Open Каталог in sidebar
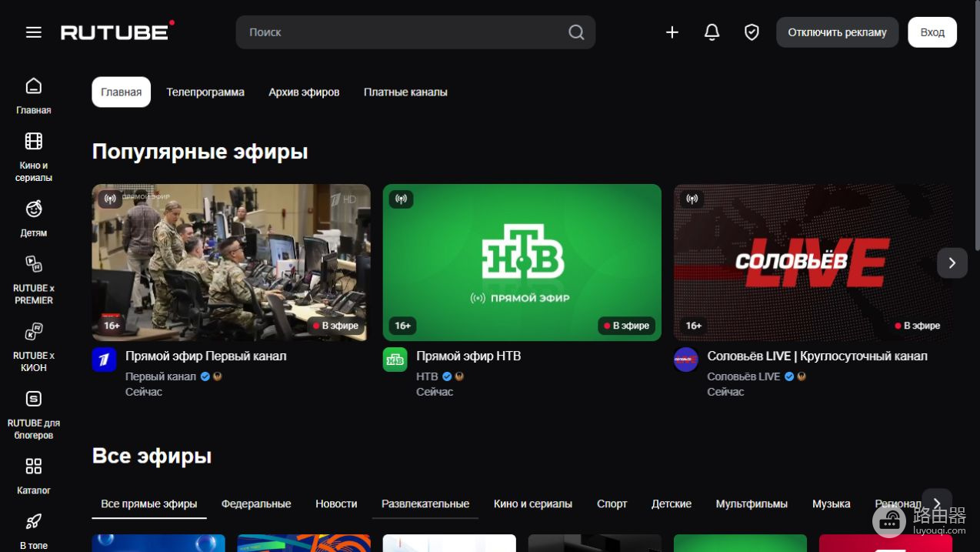980x552 pixels. [34, 477]
